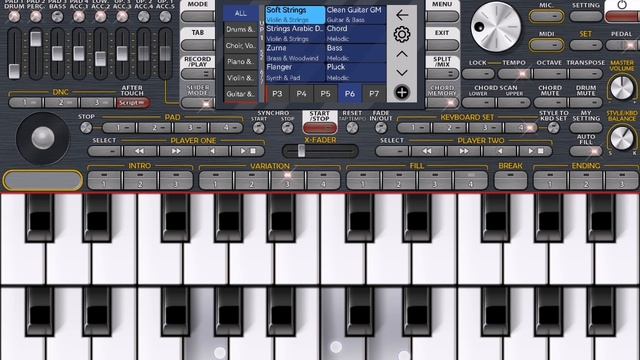Rewind Player Two

(x=427, y=151)
